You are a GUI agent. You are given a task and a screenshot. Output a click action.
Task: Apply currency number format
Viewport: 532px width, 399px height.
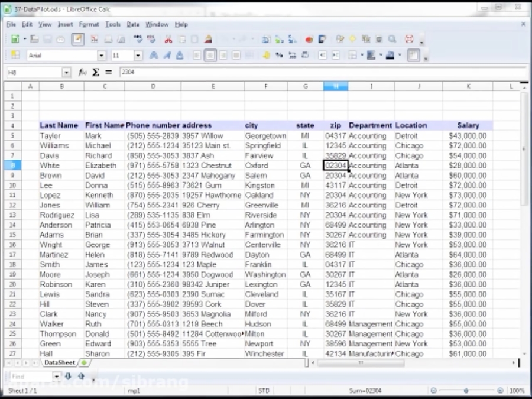click(265, 55)
